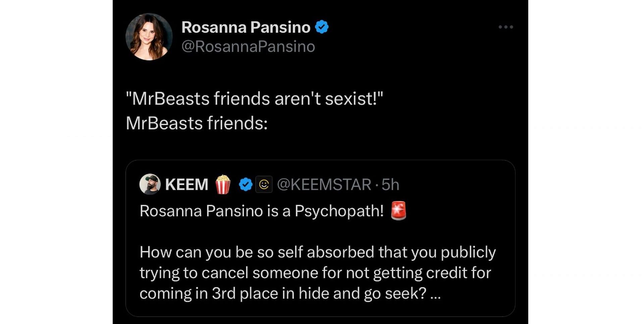
Task: Click the red siren emoji
Action: pos(398,211)
